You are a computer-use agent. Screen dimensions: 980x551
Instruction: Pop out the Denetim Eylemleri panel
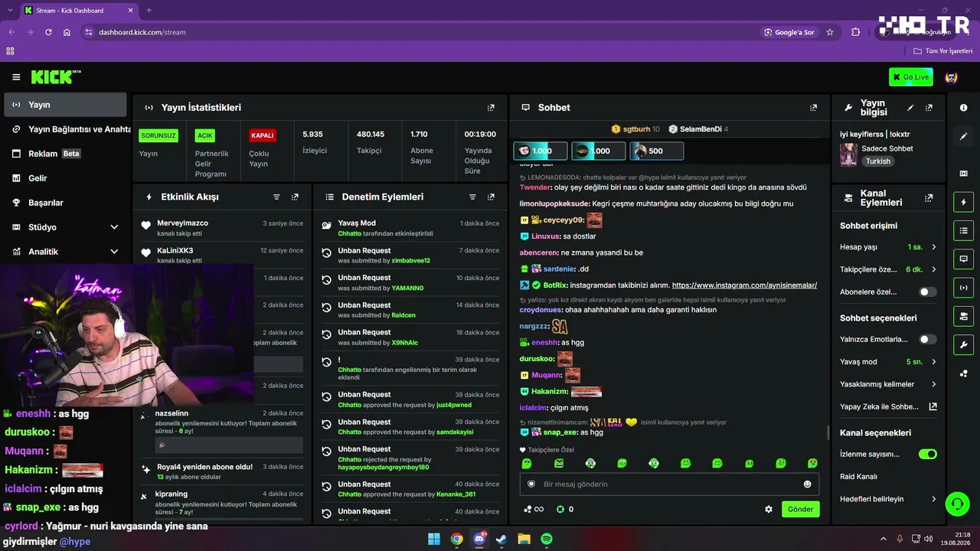pyautogui.click(x=491, y=197)
